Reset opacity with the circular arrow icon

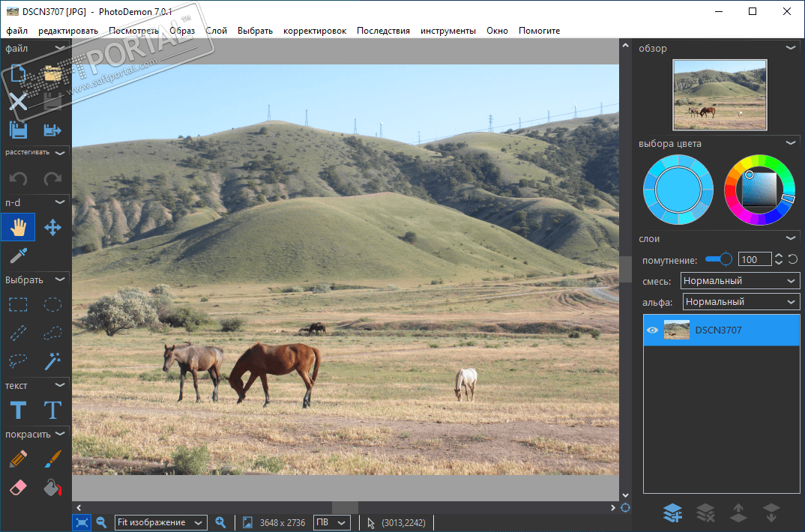tap(793, 259)
